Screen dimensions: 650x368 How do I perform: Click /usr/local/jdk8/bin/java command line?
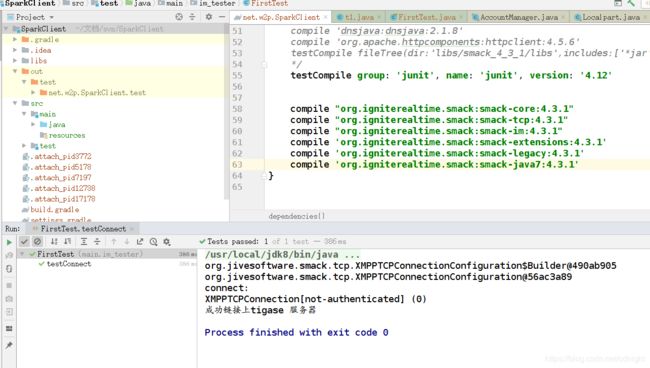(x=282, y=254)
